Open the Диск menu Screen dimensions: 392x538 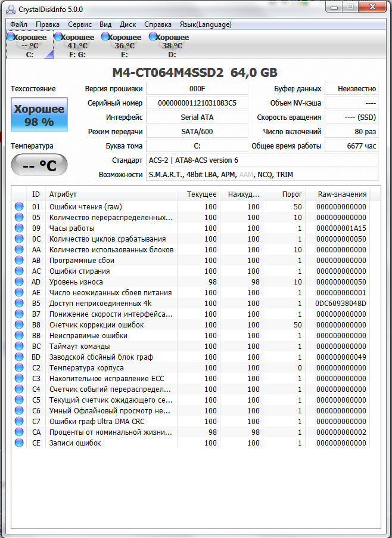128,24
